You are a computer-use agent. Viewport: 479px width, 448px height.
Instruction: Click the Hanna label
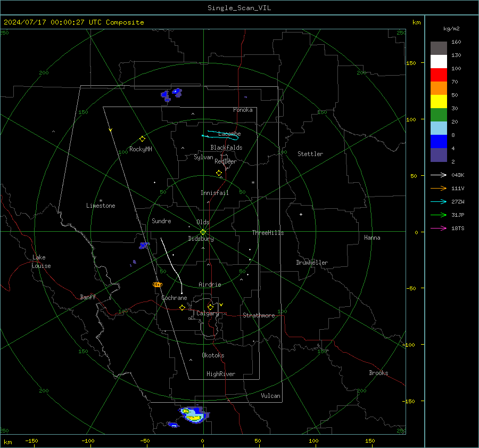[x=372, y=238]
